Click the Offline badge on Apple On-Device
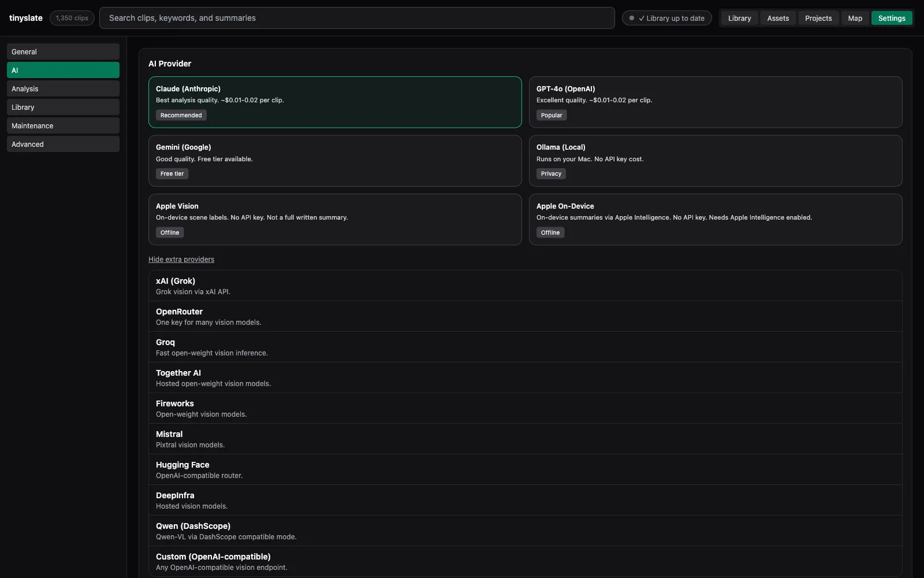The width and height of the screenshot is (924, 578). tap(550, 232)
